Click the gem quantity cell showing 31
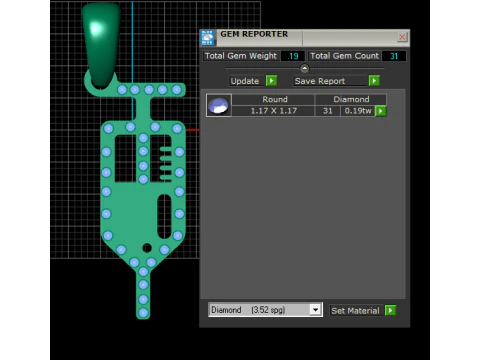This screenshot has width=480, height=360. [328, 111]
